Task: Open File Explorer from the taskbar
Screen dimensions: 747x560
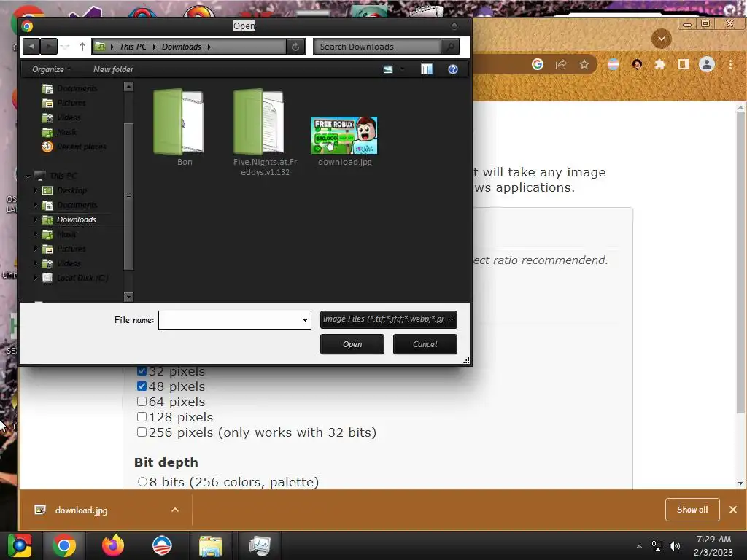Action: tap(211, 545)
